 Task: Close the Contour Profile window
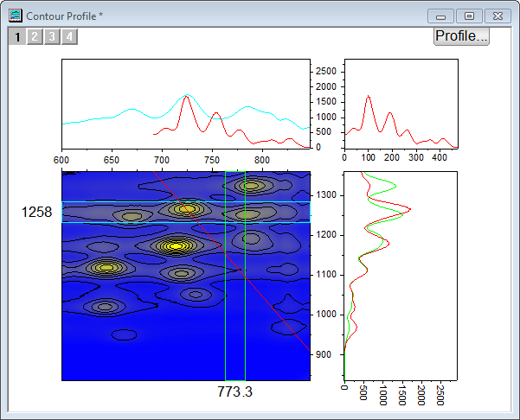(498, 16)
